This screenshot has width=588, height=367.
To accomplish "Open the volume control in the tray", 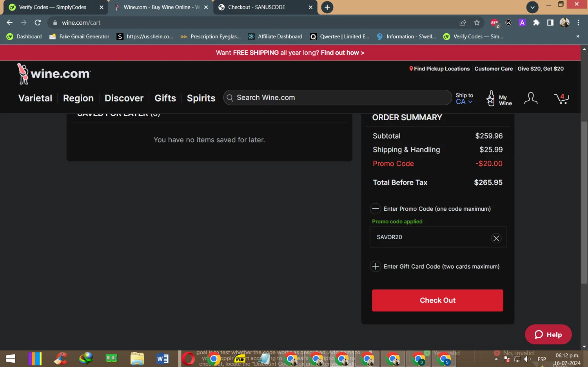I will tap(528, 359).
